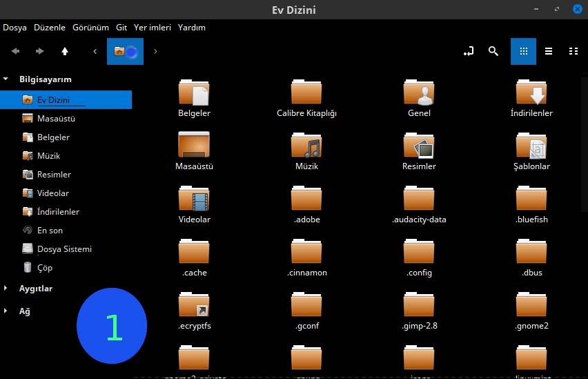Switch to icon grid view

pyautogui.click(x=524, y=51)
